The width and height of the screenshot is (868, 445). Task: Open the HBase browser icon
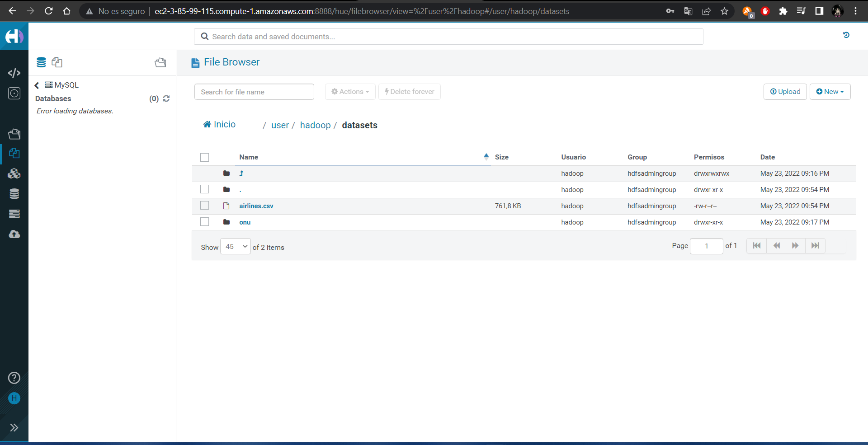coord(14,173)
